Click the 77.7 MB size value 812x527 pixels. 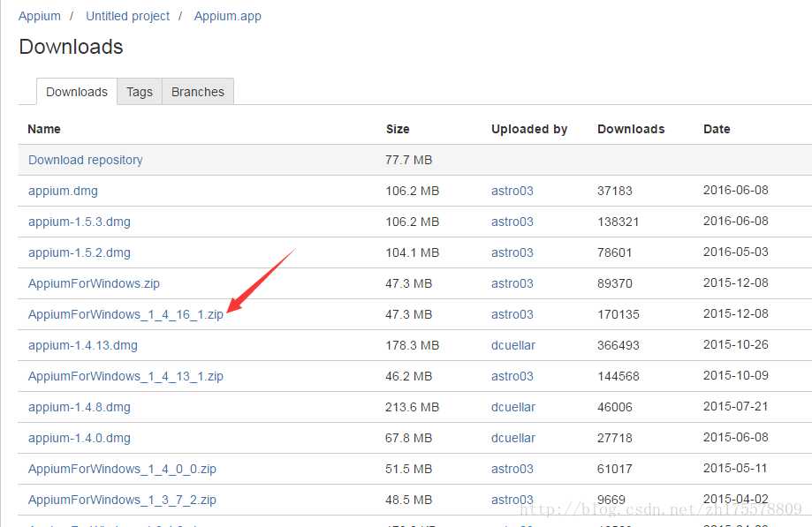pyautogui.click(x=408, y=160)
